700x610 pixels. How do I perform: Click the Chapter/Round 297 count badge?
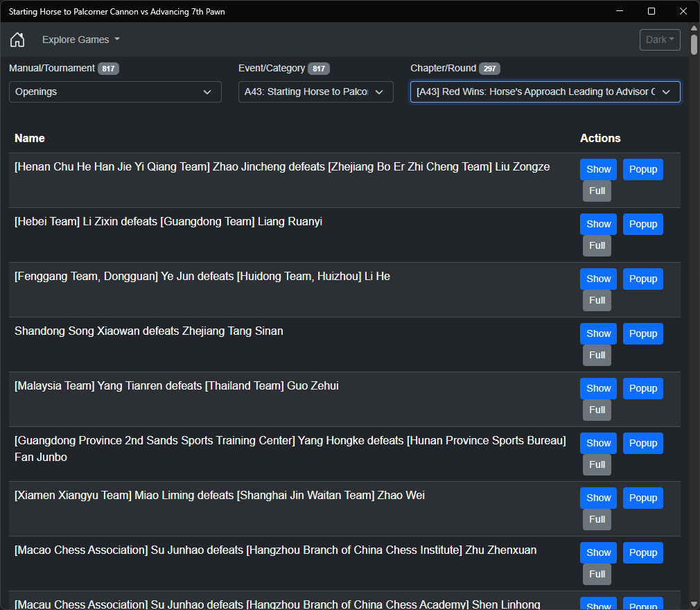(489, 69)
